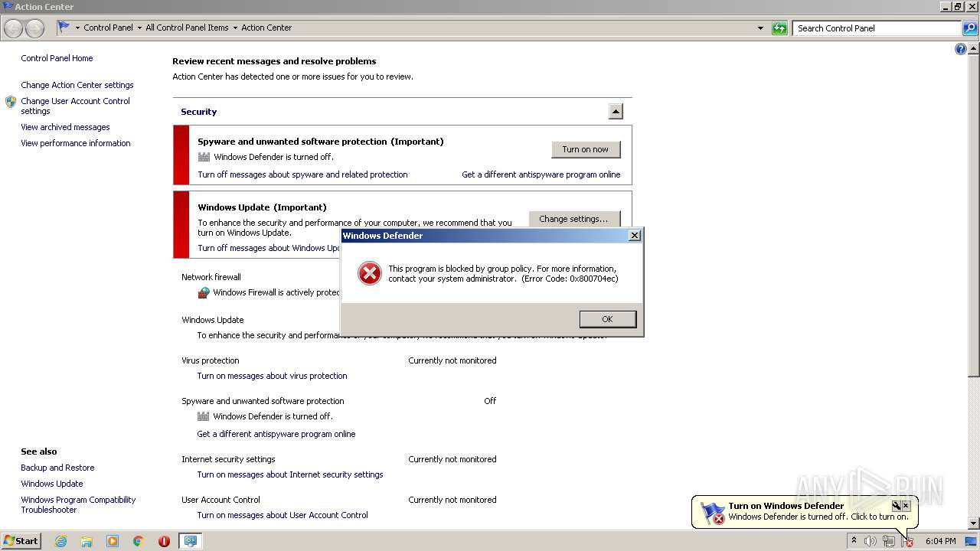Click the Windows Defender flag icon in the balloon
This screenshot has width=980, height=551.
pyautogui.click(x=713, y=513)
